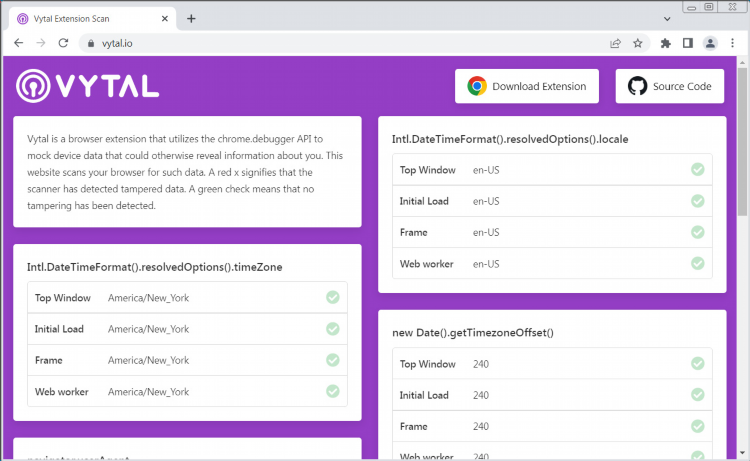The width and height of the screenshot is (750, 461).
Task: Click the Intl.DateTimeFormat timeZone heading
Action: [154, 267]
